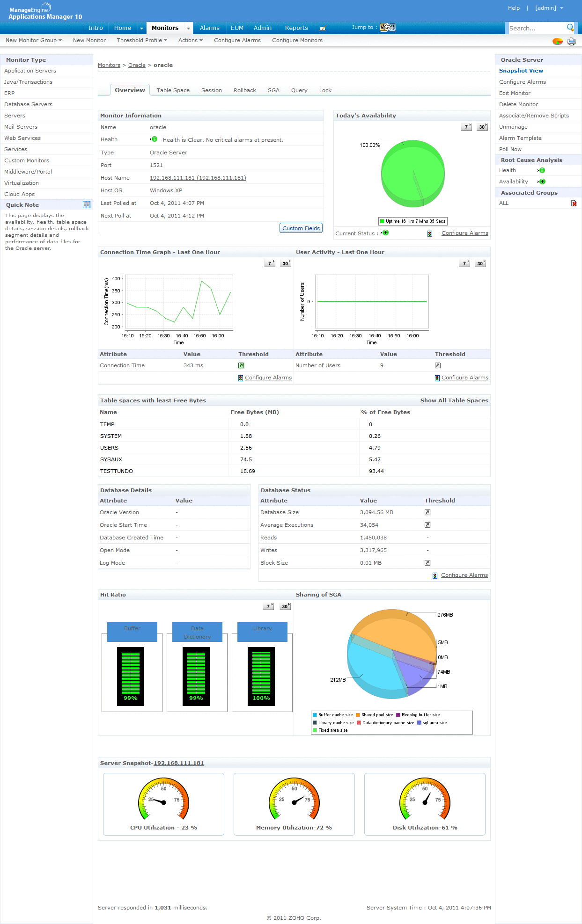
Task: Click the Current Status up-arrow icon
Action: (x=385, y=233)
